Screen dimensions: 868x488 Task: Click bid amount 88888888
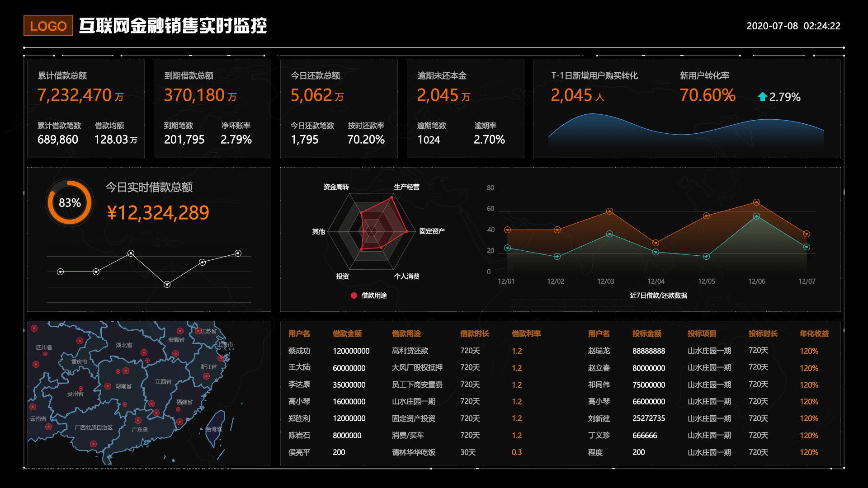coord(649,351)
